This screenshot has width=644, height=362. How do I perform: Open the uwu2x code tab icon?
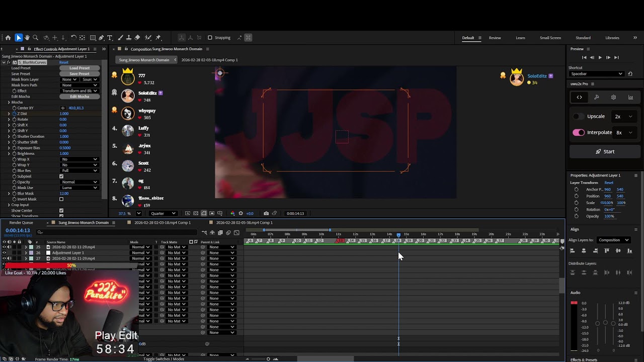pyautogui.click(x=579, y=97)
